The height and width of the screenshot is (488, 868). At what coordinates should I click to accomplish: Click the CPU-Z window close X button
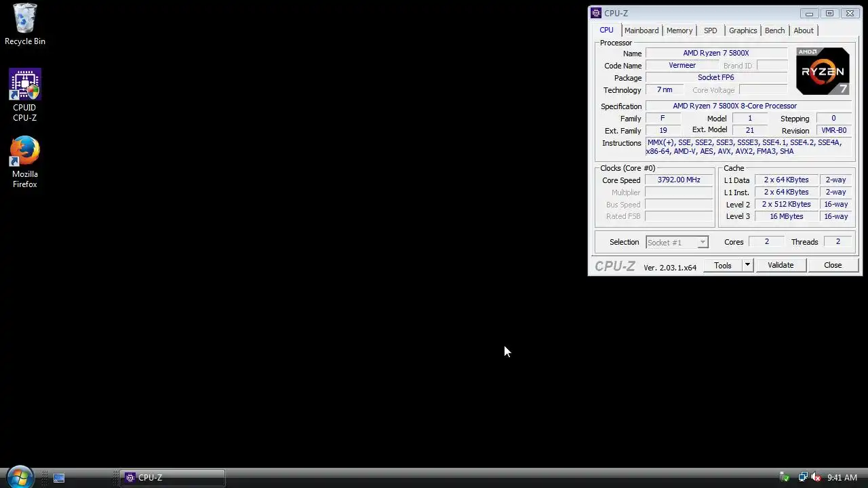click(850, 13)
